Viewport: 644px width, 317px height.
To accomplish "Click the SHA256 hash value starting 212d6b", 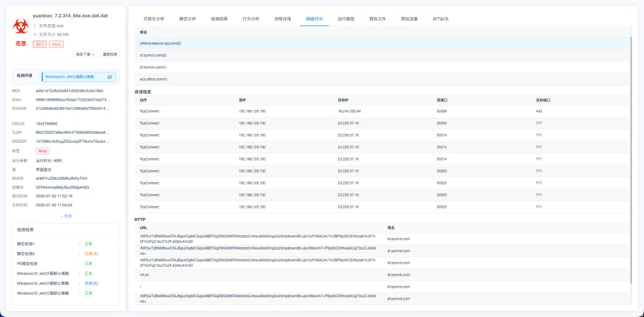I will [73, 108].
